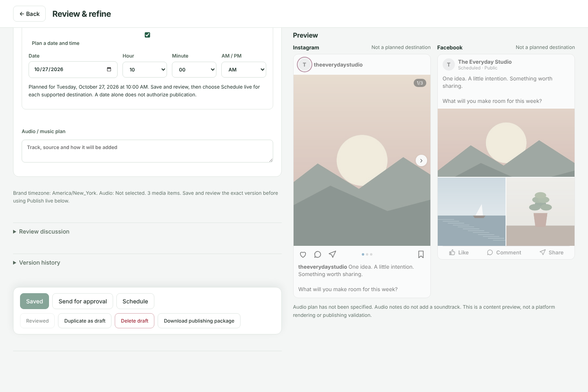Viewport: 588px width, 392px height.
Task: Click the Instagram comment bubble icon
Action: point(318,254)
